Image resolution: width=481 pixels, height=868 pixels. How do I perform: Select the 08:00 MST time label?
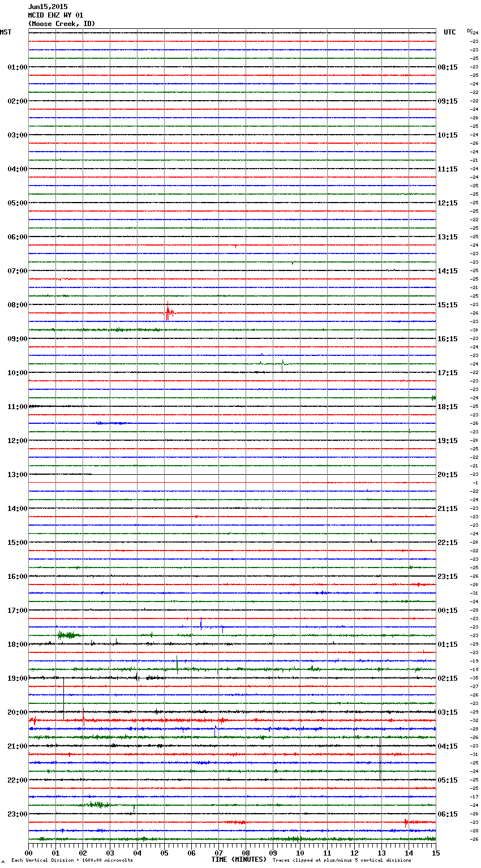[x=18, y=305]
